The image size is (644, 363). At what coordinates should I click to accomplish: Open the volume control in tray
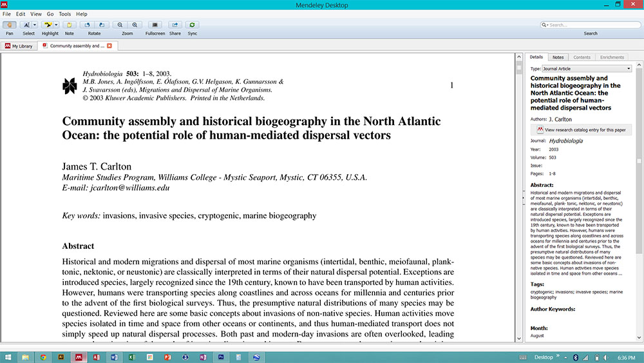(x=606, y=358)
